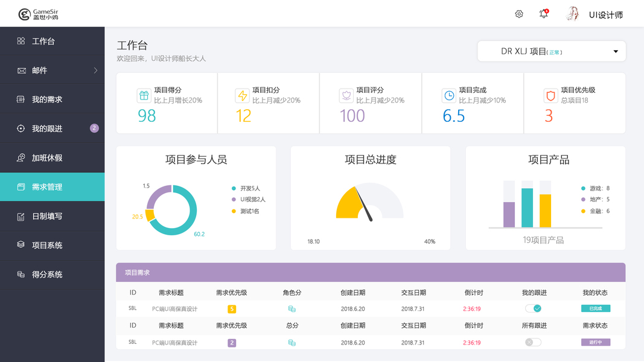
Task: Click the user avatar picture
Action: coord(573,14)
